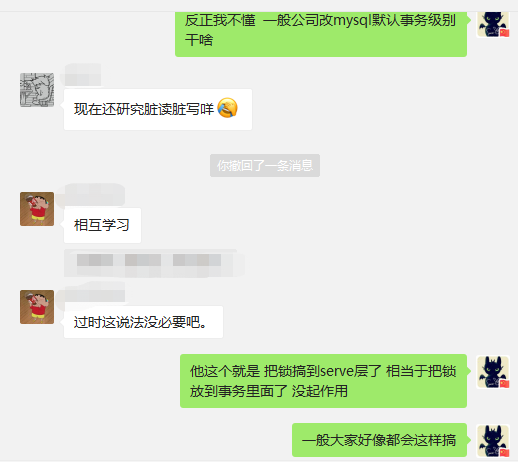Click the green bubble about 把锁搞到serve层了
This screenshot has height=462, width=518.
click(x=323, y=381)
